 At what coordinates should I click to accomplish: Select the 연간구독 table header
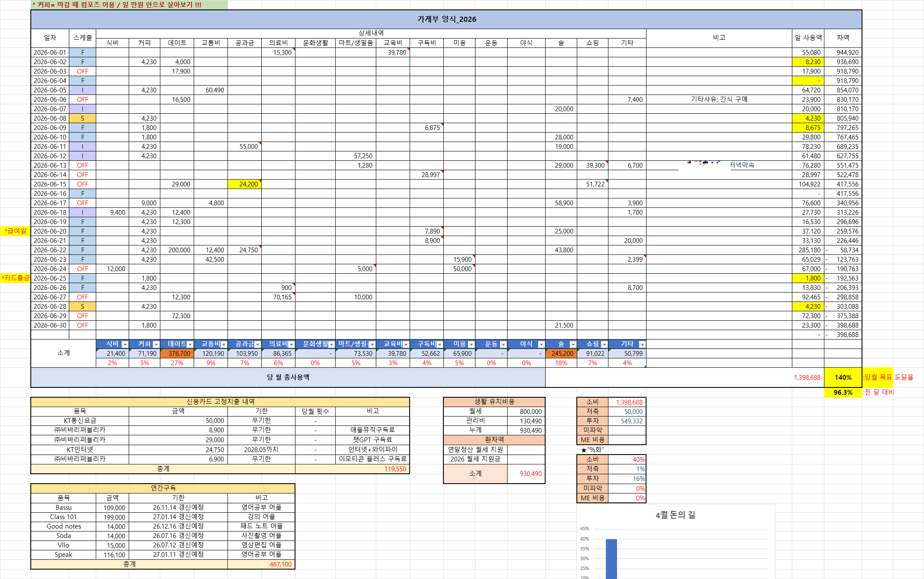[163, 488]
